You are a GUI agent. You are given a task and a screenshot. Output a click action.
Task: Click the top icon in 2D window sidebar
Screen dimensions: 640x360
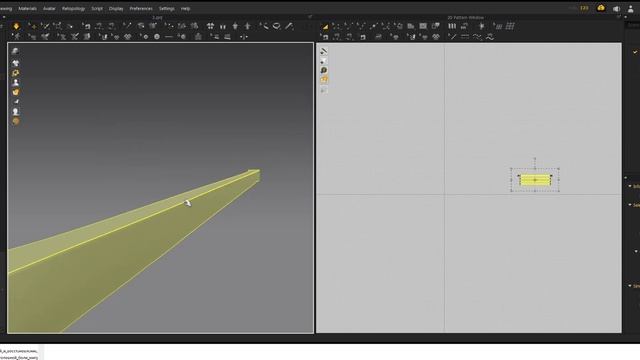[324, 51]
